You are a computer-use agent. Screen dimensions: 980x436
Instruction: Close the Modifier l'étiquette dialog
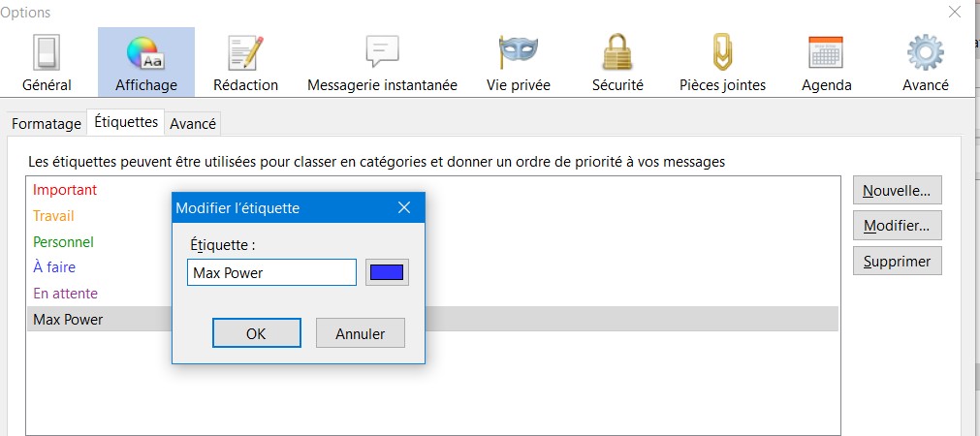click(x=404, y=207)
